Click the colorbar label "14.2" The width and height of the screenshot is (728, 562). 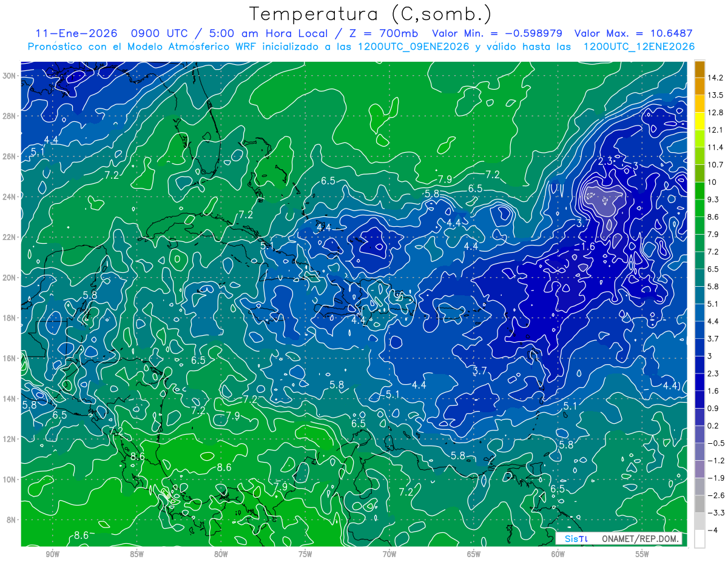pyautogui.click(x=715, y=78)
